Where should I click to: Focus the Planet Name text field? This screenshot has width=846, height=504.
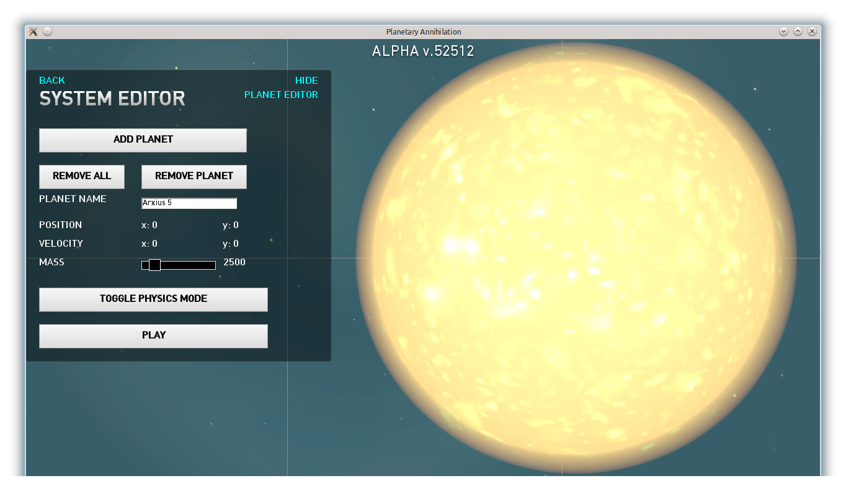189,203
